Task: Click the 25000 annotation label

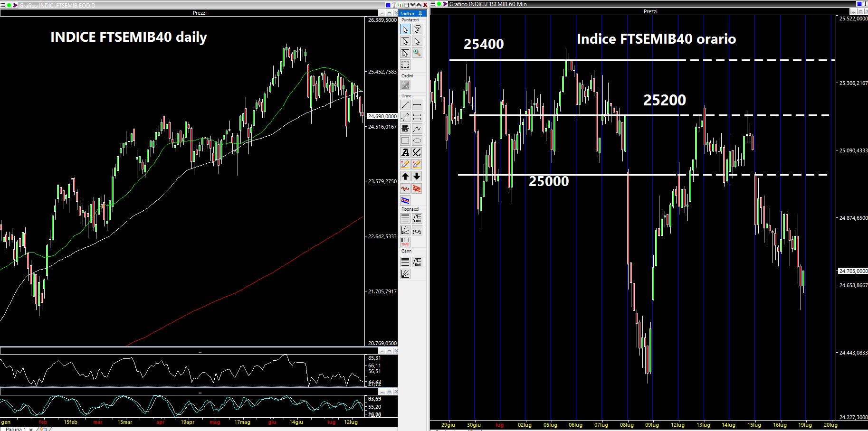Action: [549, 181]
